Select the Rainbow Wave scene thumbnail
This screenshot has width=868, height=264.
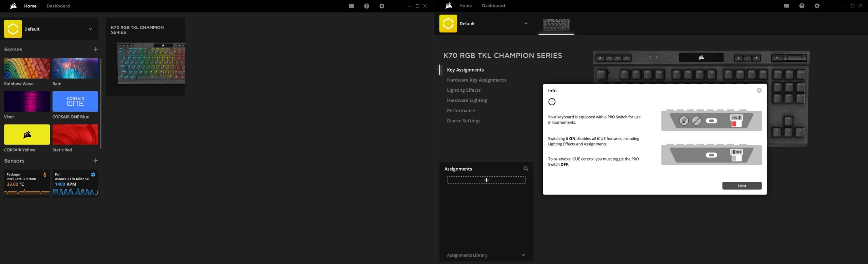coord(27,69)
